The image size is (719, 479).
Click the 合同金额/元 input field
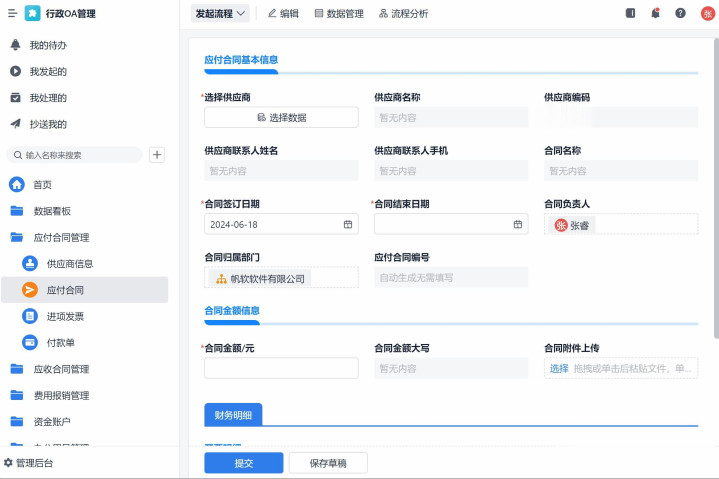281,368
